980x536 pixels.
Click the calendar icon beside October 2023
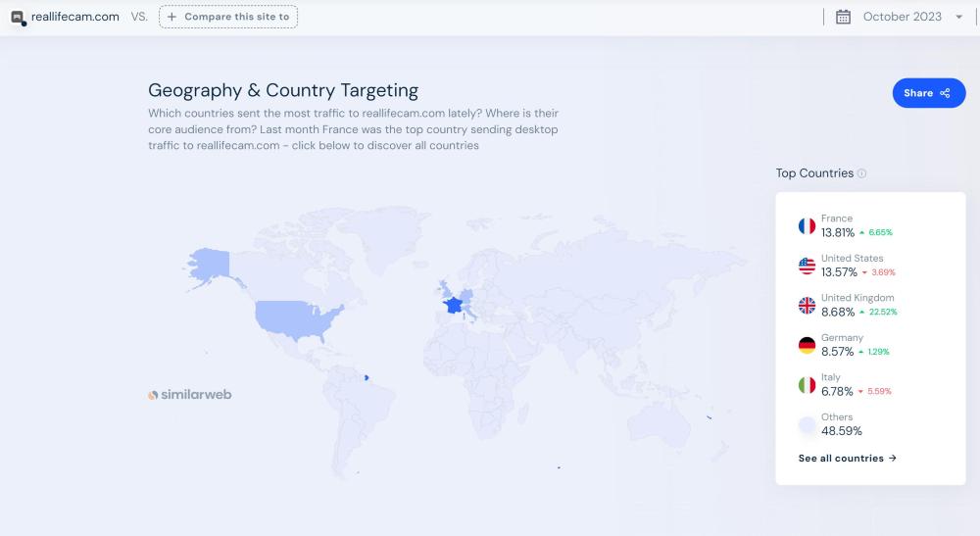[843, 17]
